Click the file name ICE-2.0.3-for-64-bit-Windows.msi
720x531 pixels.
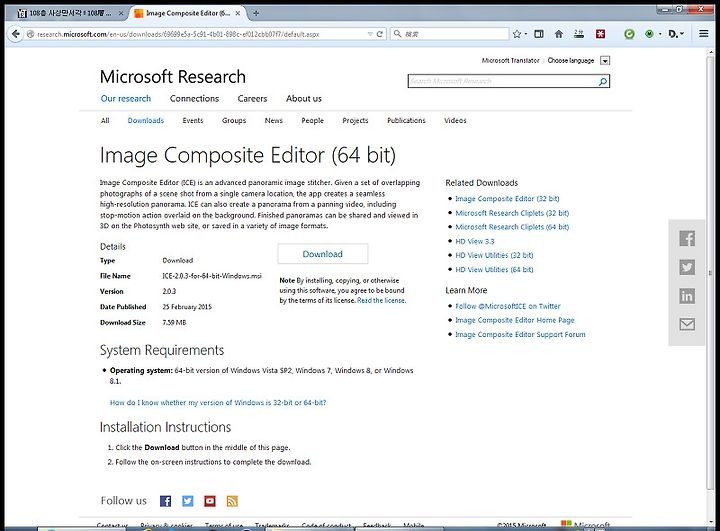point(212,276)
